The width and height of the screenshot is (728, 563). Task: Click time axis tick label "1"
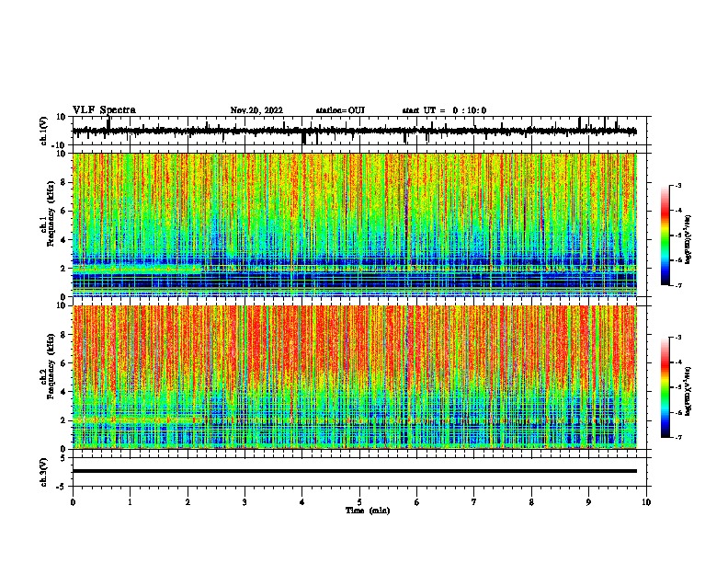click(130, 502)
